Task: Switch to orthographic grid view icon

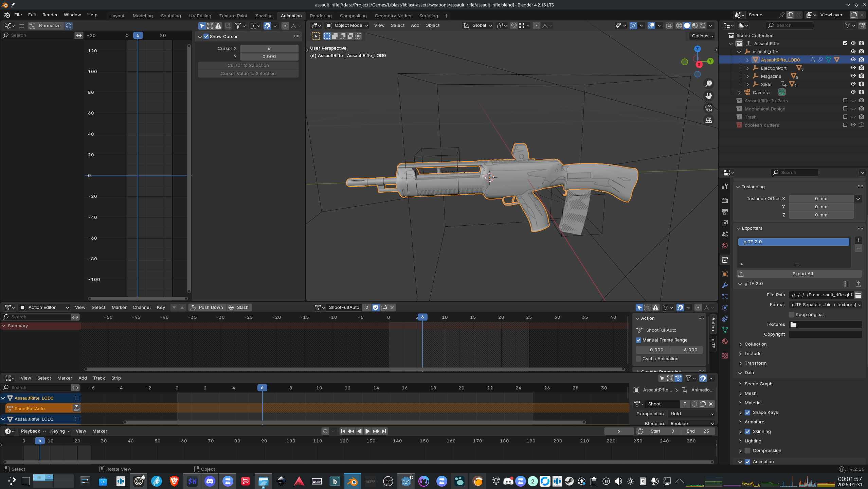Action: (x=709, y=120)
